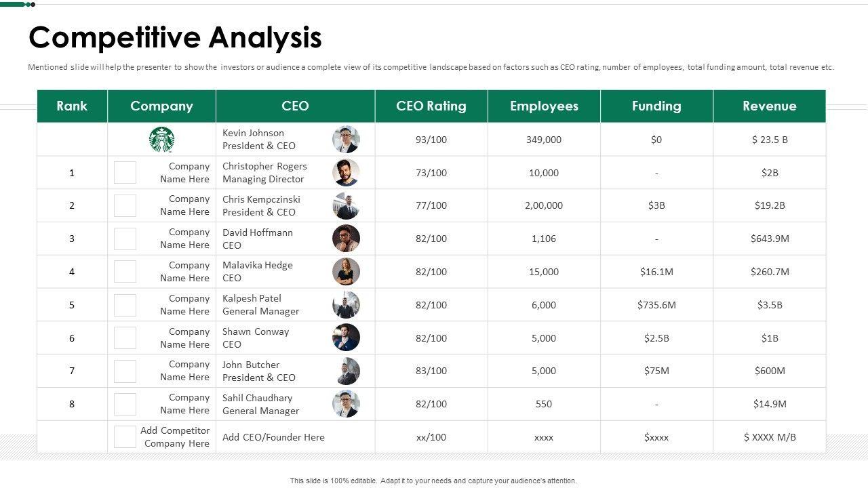
Task: Click Kalpesh Patel's avatar image
Action: (346, 305)
